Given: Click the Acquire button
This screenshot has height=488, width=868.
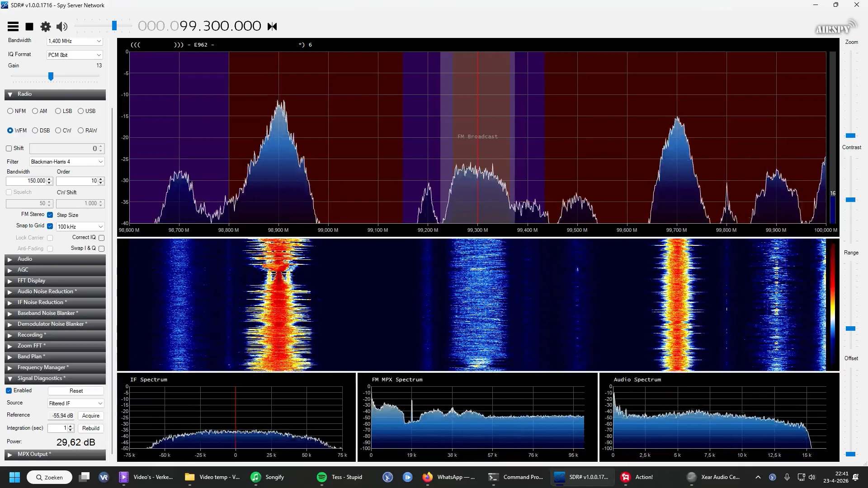Looking at the screenshot, I should (91, 416).
